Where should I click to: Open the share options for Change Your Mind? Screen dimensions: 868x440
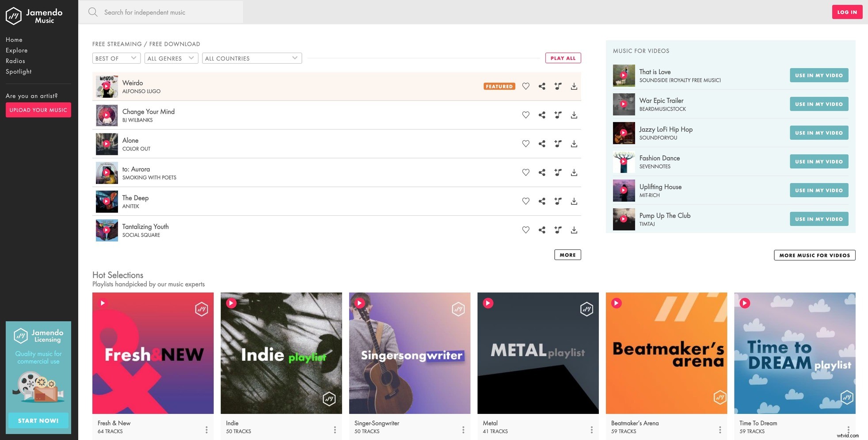(542, 115)
